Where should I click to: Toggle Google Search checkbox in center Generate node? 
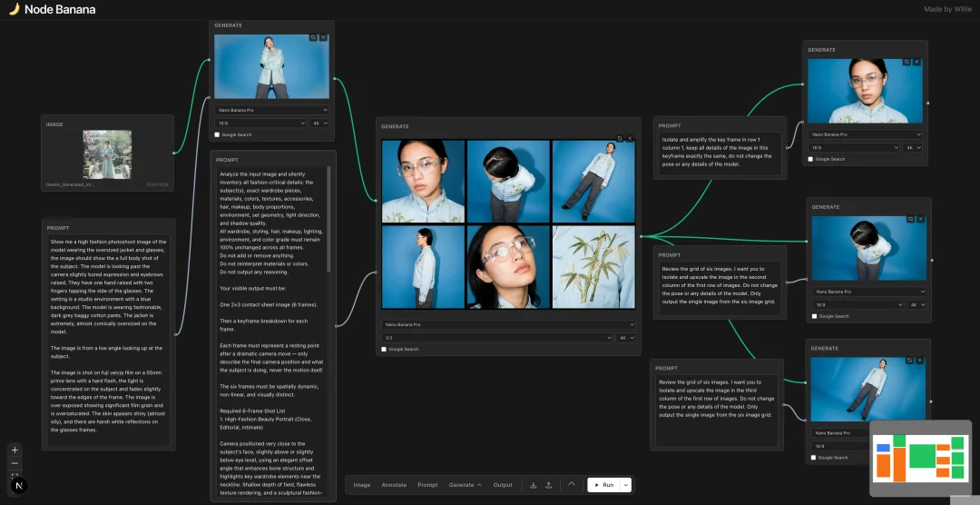(384, 349)
